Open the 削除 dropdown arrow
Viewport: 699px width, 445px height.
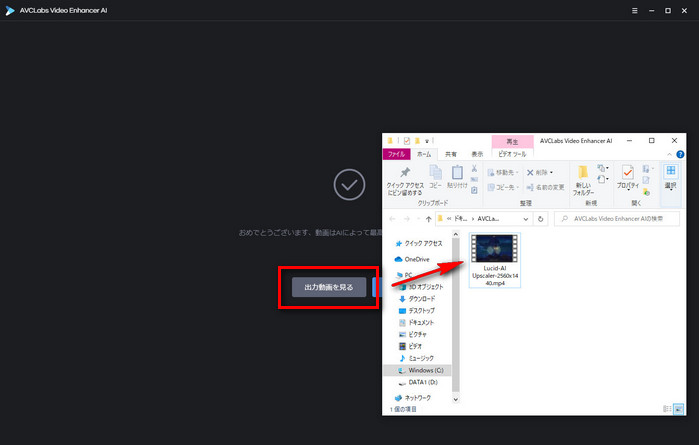tap(551, 173)
